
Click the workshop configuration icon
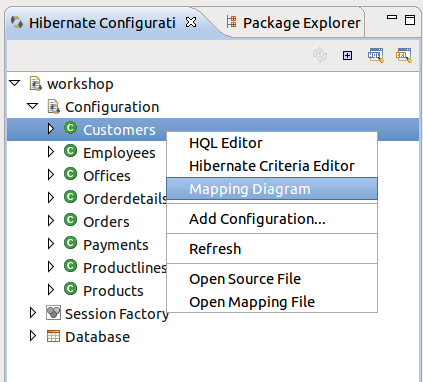(35, 83)
